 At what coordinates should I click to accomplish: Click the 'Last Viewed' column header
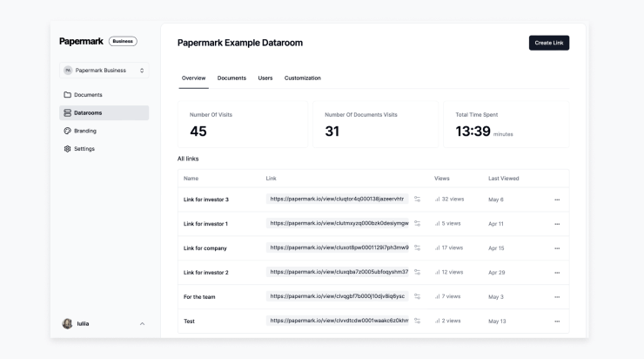[x=504, y=179]
